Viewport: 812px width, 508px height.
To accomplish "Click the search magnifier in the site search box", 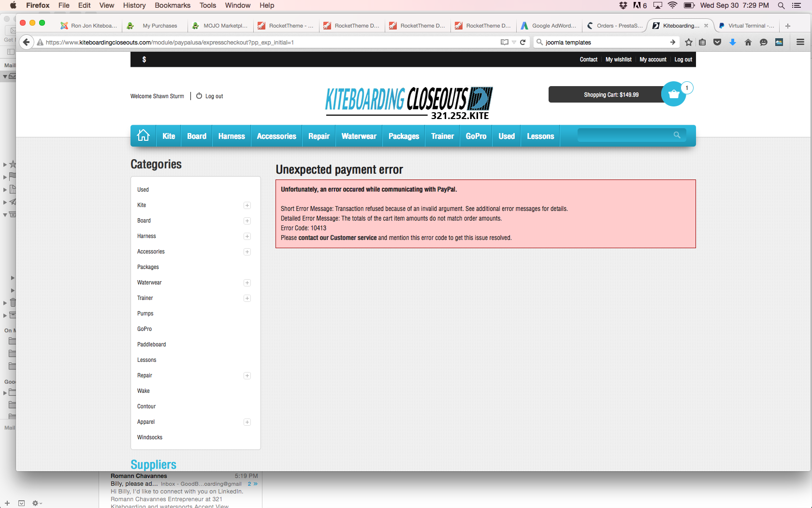I will click(677, 135).
